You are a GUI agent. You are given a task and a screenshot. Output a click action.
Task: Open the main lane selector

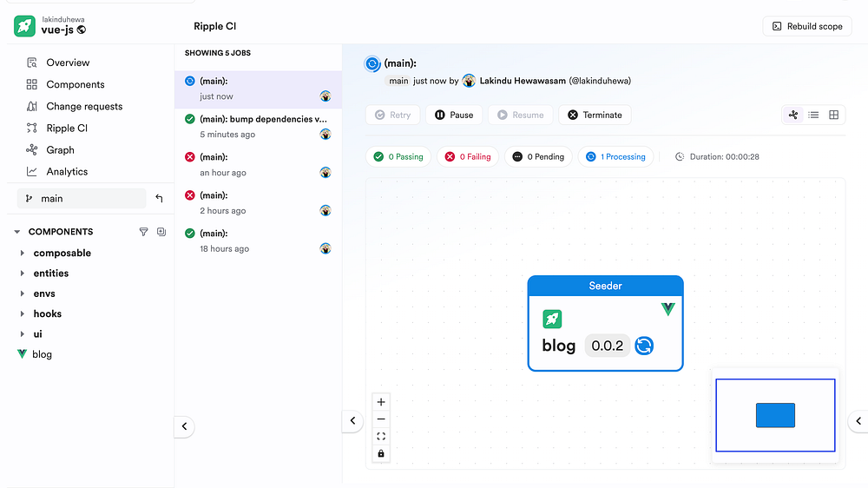pos(82,198)
